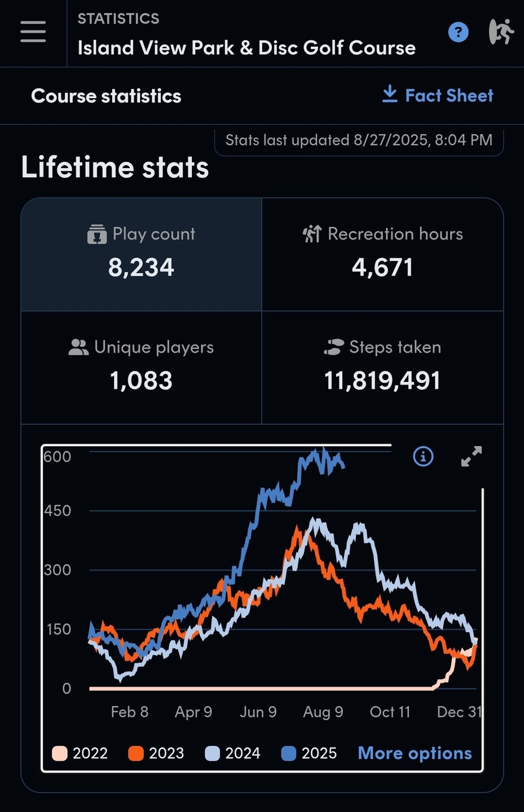Viewport: 524px width, 812px height.
Task: Click the Steps taken footprints icon
Action: coord(334,347)
